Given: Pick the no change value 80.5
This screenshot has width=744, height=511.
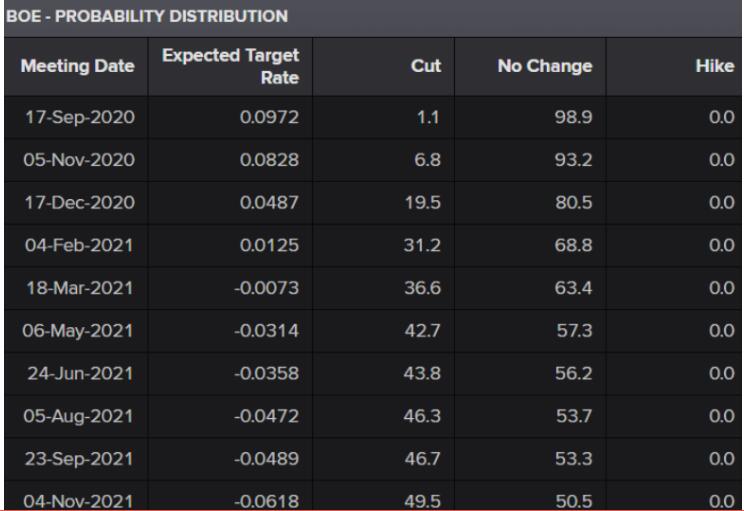Looking at the screenshot, I should click(x=574, y=203).
